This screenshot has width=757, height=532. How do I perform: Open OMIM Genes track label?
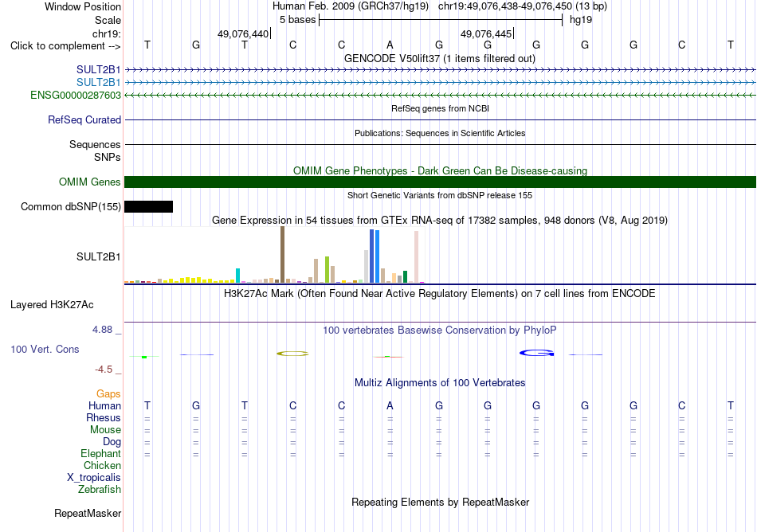pyautogui.click(x=89, y=182)
